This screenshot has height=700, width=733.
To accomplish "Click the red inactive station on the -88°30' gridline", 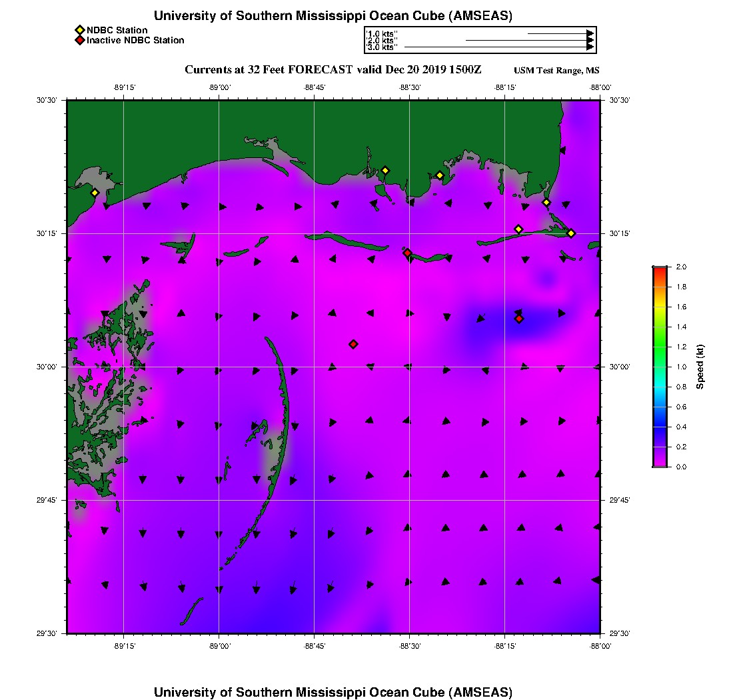I will [407, 253].
